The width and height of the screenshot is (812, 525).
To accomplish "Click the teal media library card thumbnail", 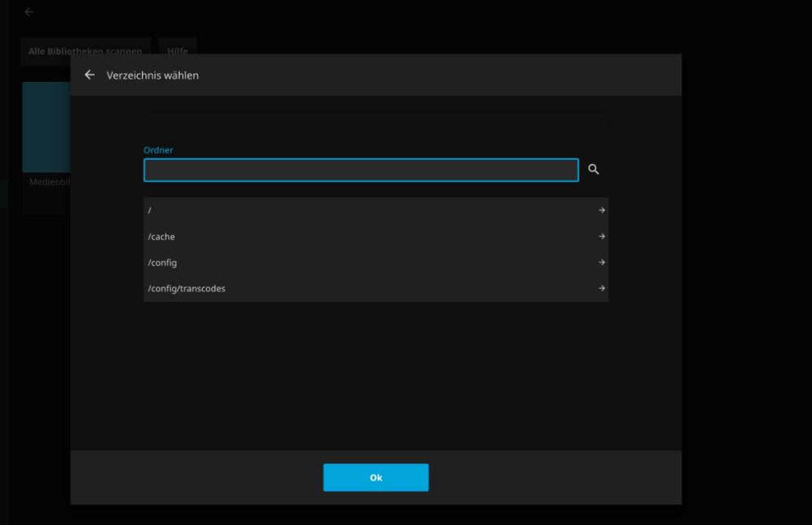I will 45,126.
